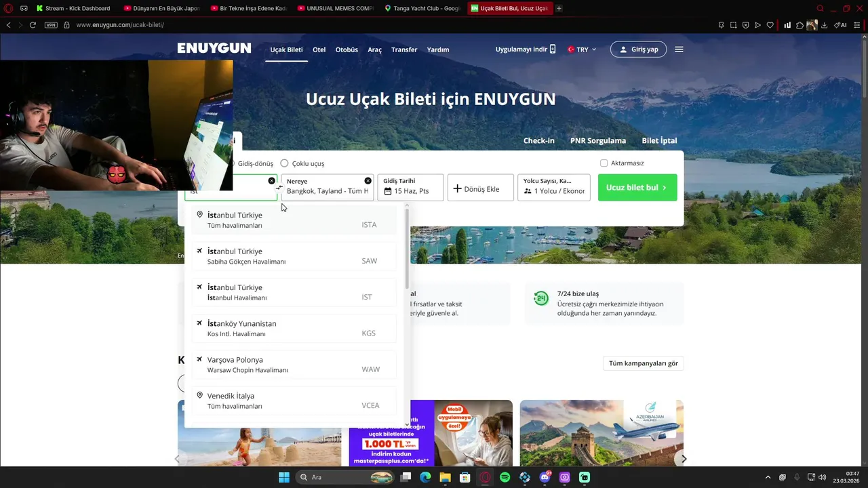Open the Yolcu Sayısı passenger selector

click(554, 188)
